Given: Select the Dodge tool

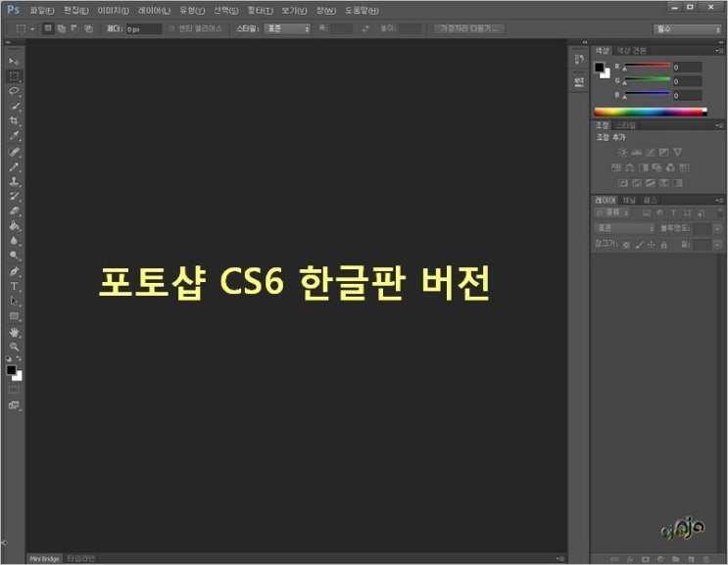Looking at the screenshot, I should coord(14,256).
